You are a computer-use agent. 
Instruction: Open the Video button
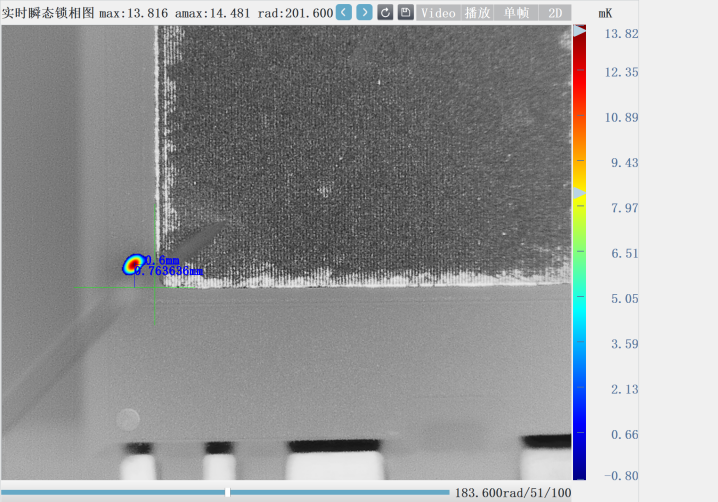[439, 13]
